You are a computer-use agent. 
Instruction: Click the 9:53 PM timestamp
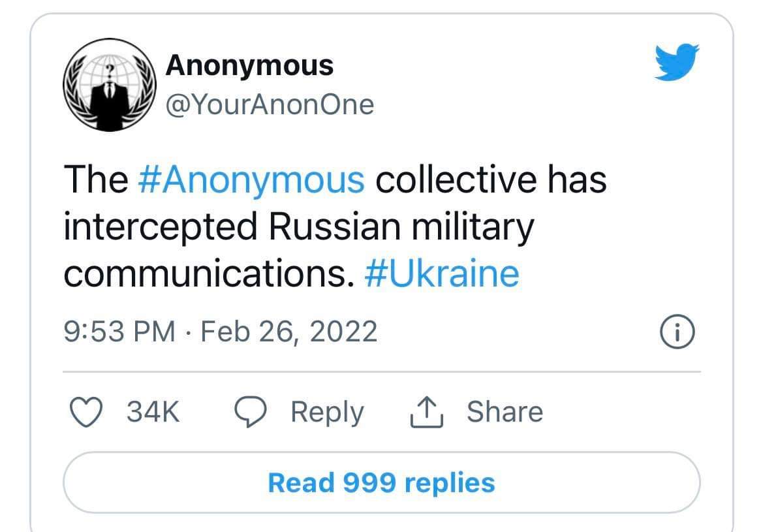119,332
